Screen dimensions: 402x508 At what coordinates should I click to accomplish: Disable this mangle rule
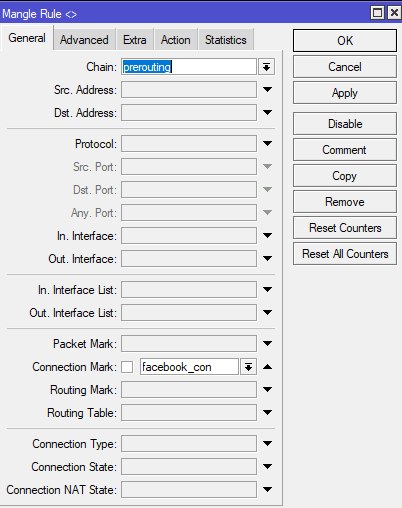click(x=345, y=124)
